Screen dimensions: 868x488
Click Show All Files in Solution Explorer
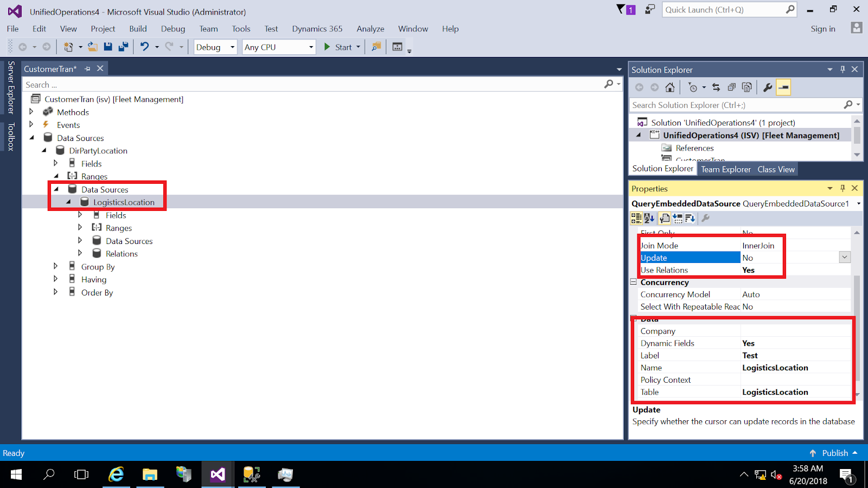coord(746,87)
